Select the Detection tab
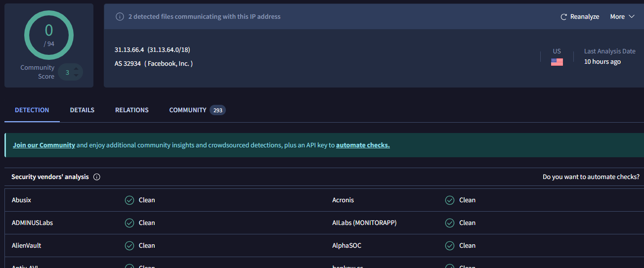This screenshot has width=644, height=268. [32, 110]
